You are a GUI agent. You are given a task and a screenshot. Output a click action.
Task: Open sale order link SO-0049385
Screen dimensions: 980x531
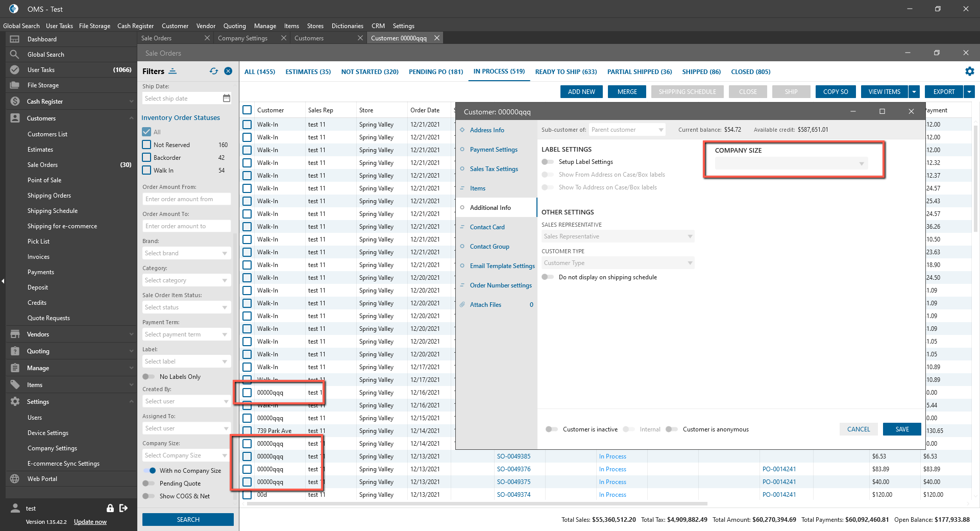pyautogui.click(x=513, y=456)
